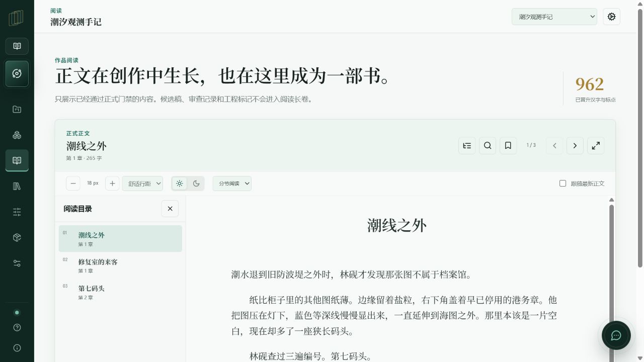
Task: Open the package box icon in sidebar
Action: point(17,237)
